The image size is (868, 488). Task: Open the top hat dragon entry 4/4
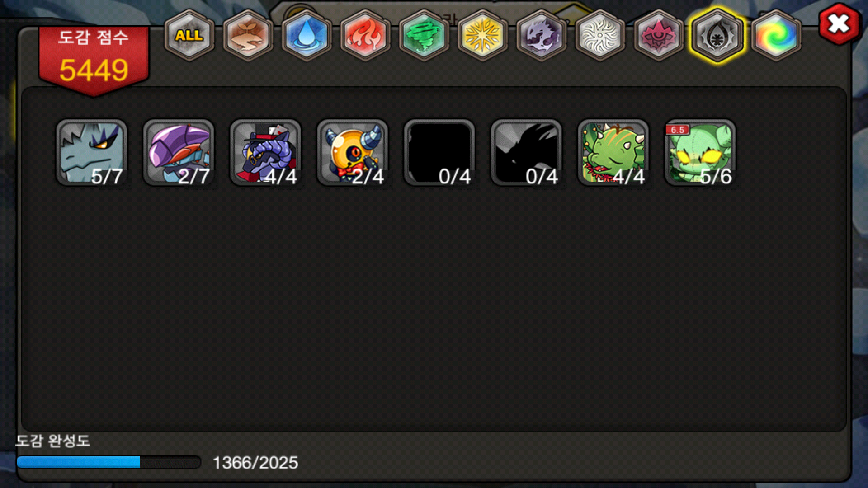click(x=265, y=153)
